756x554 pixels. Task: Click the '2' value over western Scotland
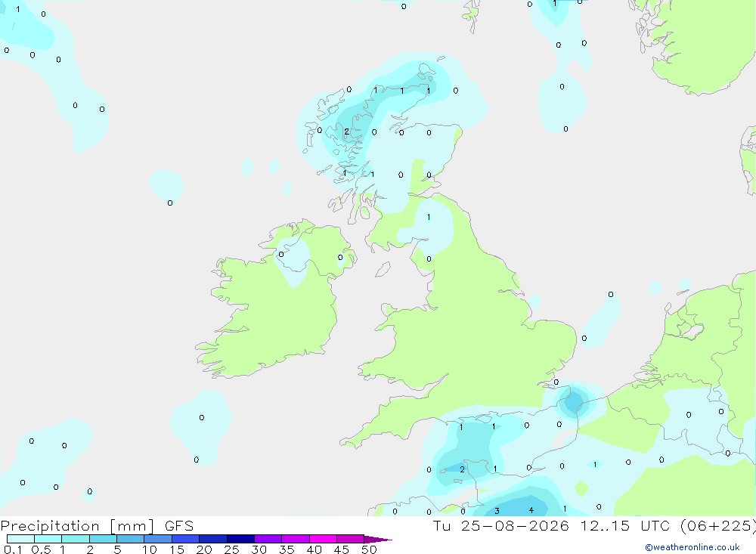tap(347, 132)
